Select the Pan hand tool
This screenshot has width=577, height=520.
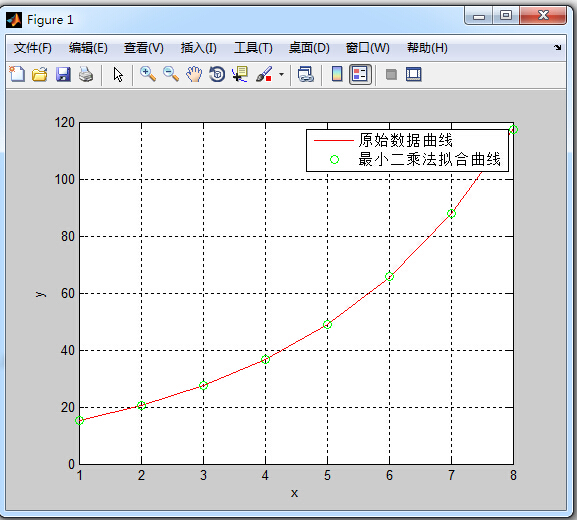[x=194, y=74]
